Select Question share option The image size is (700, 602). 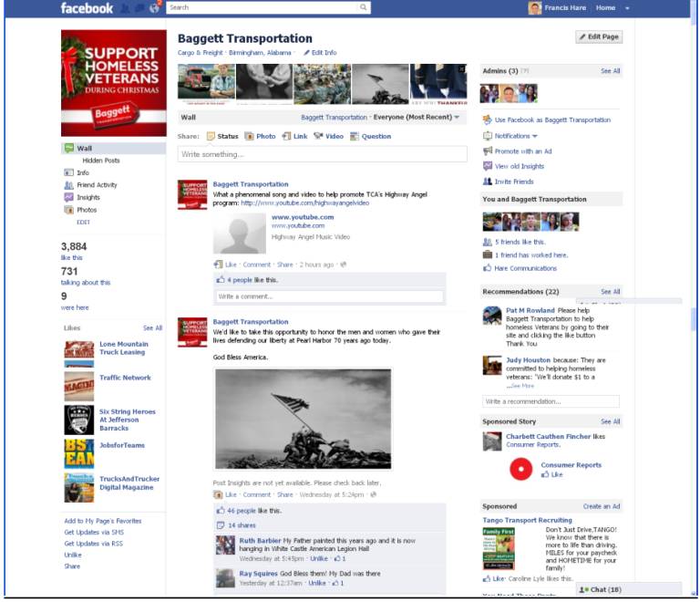pos(371,136)
